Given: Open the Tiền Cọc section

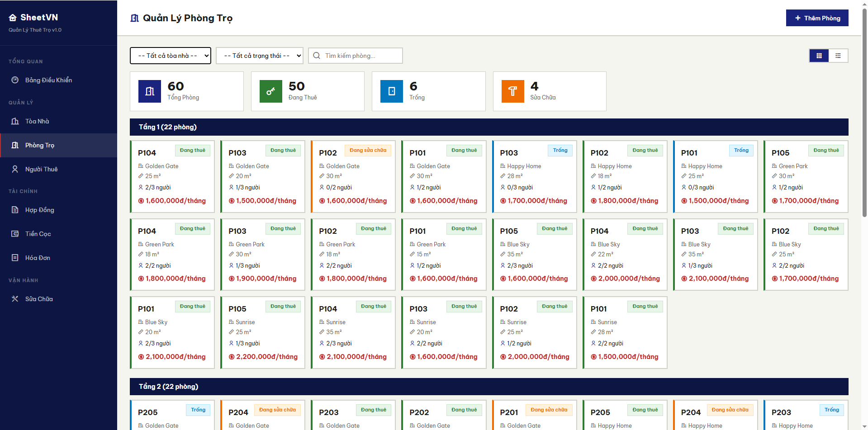Looking at the screenshot, I should (x=38, y=234).
